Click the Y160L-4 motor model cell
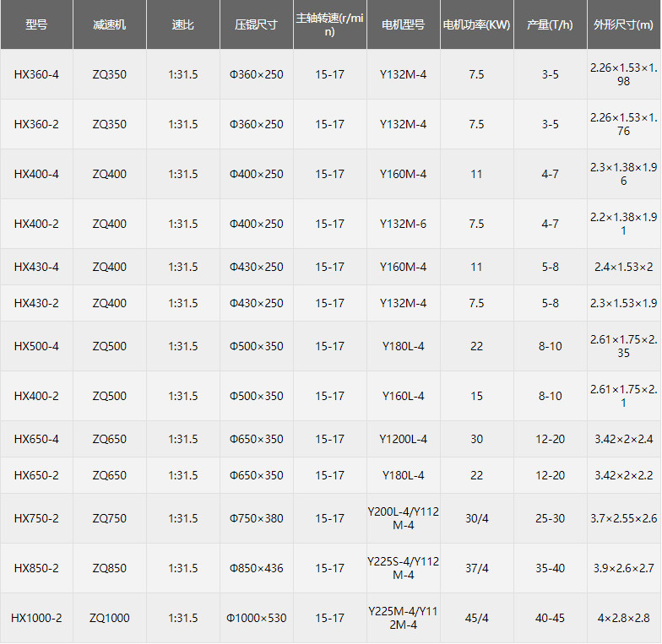 pos(403,396)
